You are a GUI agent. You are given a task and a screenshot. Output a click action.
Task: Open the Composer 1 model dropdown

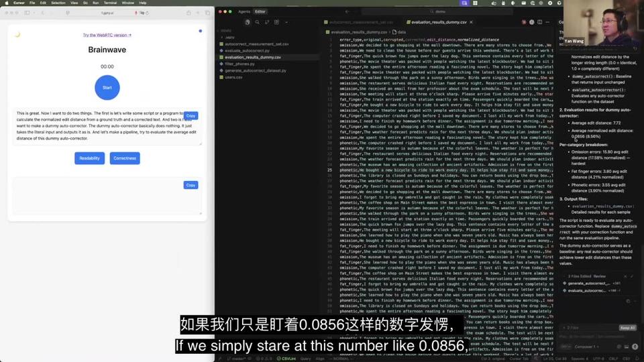click(586, 347)
